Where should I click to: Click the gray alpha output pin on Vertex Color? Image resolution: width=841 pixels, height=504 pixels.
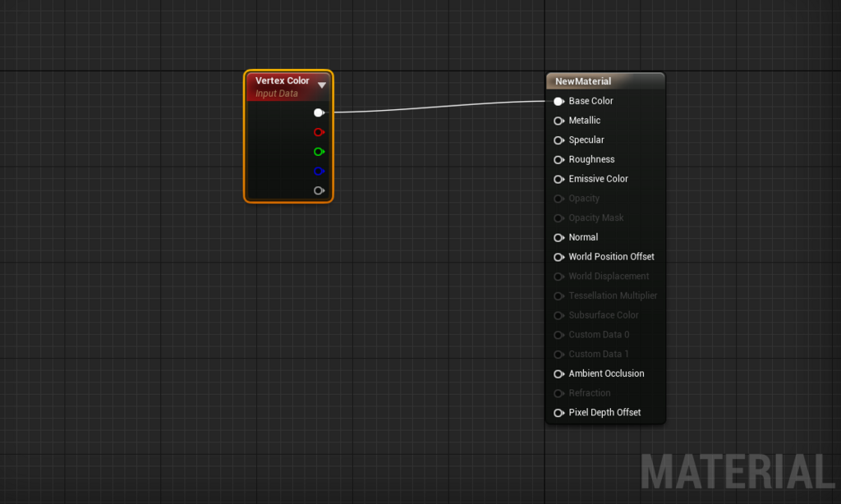(319, 190)
